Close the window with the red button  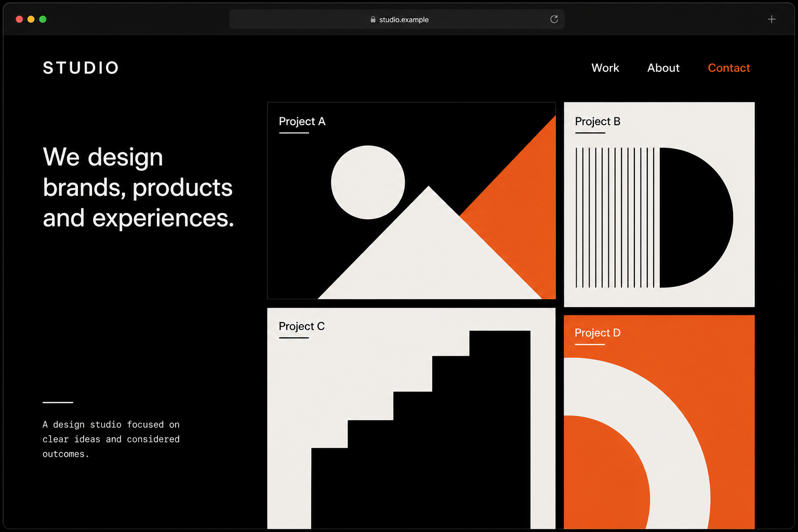pyautogui.click(x=19, y=19)
